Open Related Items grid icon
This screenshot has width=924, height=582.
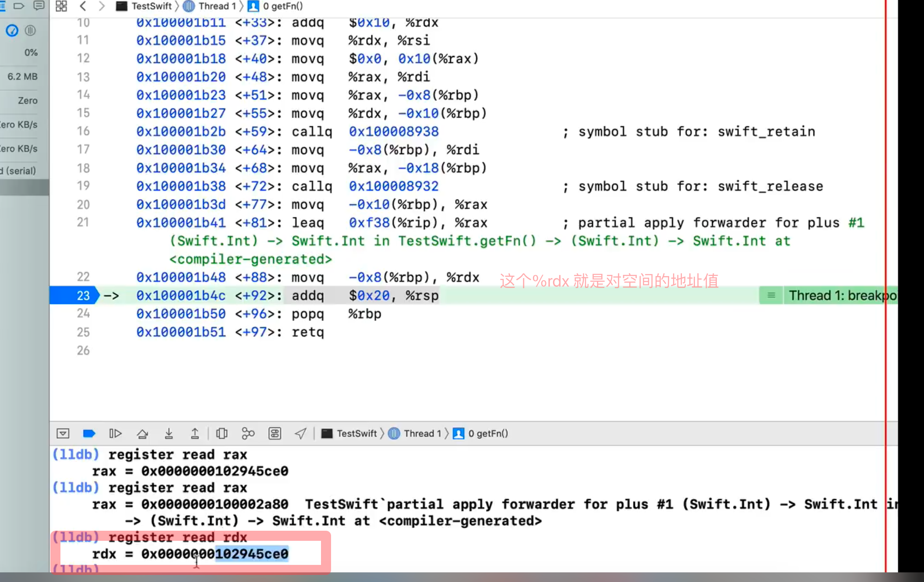[61, 6]
